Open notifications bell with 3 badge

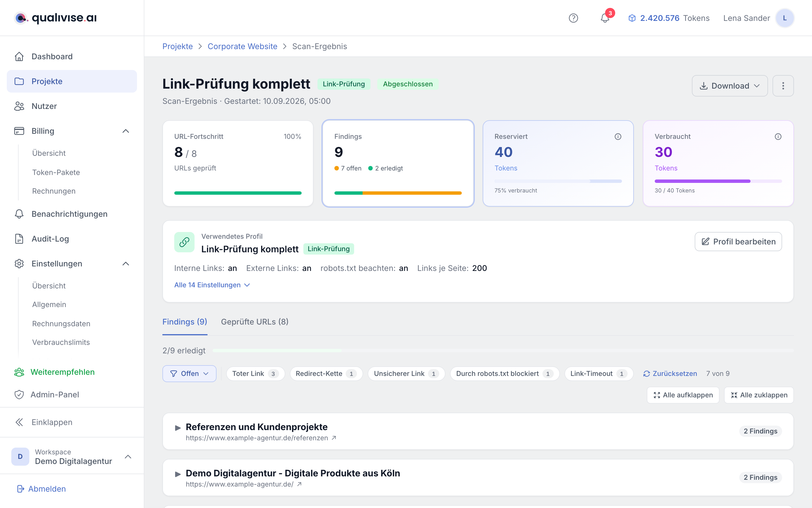coord(605,18)
